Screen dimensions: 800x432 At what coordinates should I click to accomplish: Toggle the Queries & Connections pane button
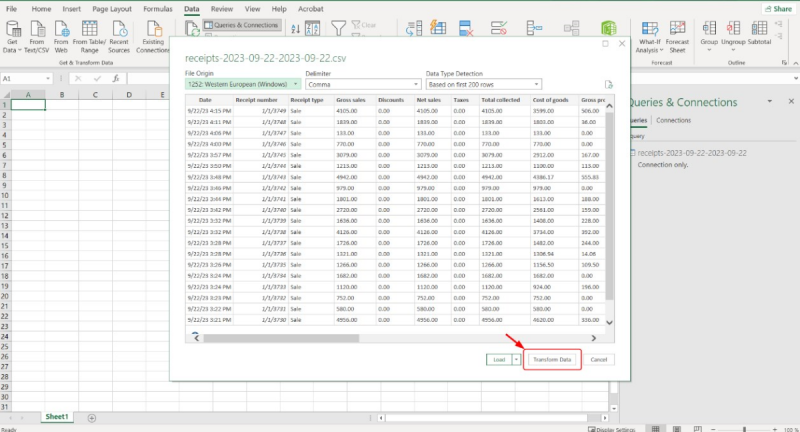tap(240, 25)
